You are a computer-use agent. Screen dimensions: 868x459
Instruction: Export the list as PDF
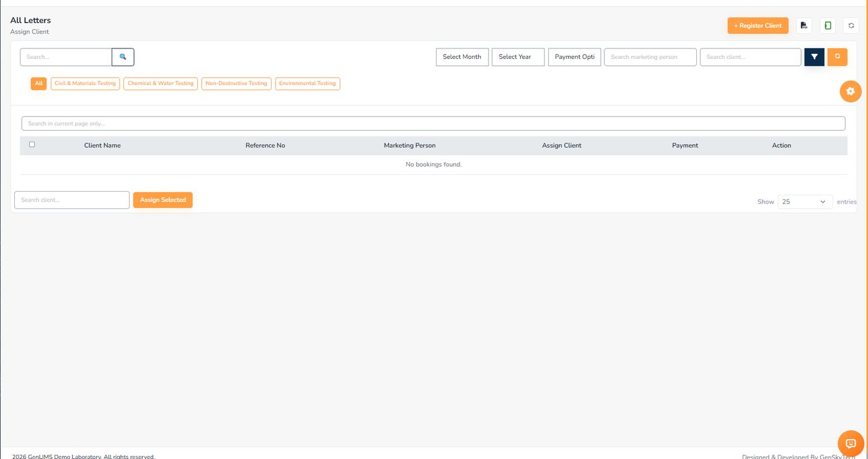[804, 25]
